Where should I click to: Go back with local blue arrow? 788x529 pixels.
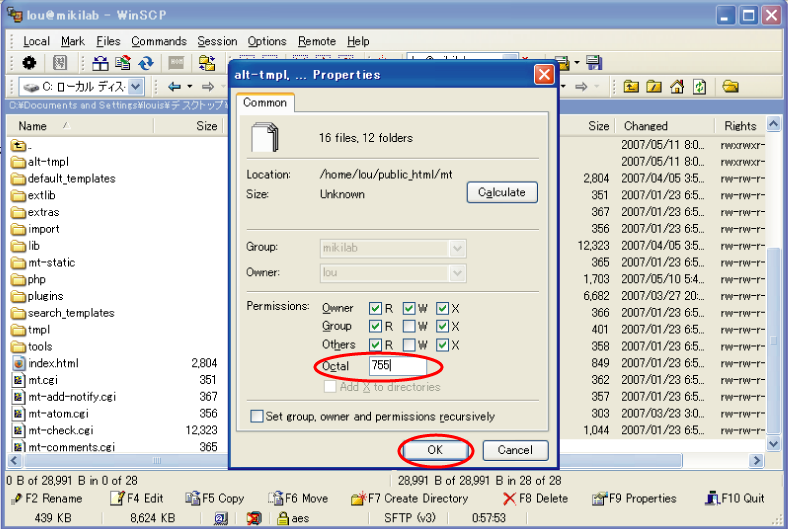point(174,87)
